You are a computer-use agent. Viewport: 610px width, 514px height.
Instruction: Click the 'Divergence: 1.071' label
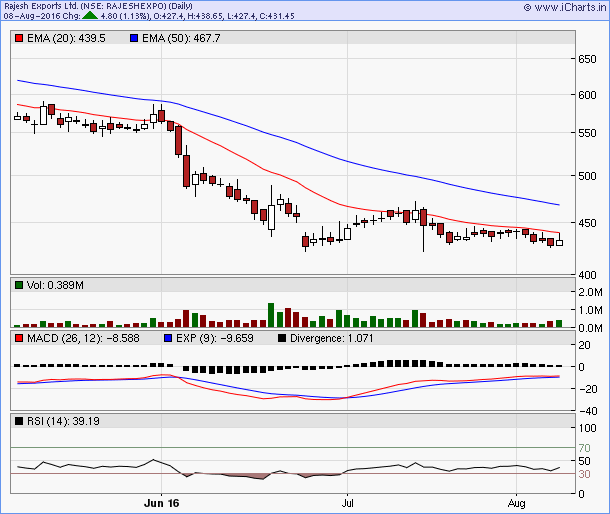tap(331, 338)
